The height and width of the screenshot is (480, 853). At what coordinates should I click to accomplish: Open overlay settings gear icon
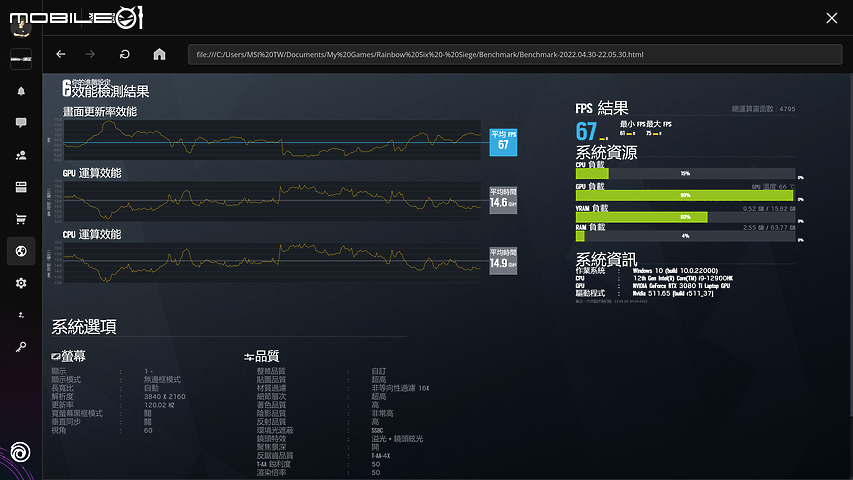pos(21,283)
